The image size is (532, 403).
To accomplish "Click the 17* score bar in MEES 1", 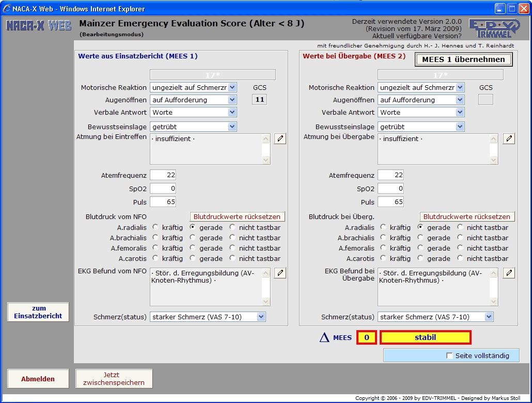I will click(x=213, y=75).
